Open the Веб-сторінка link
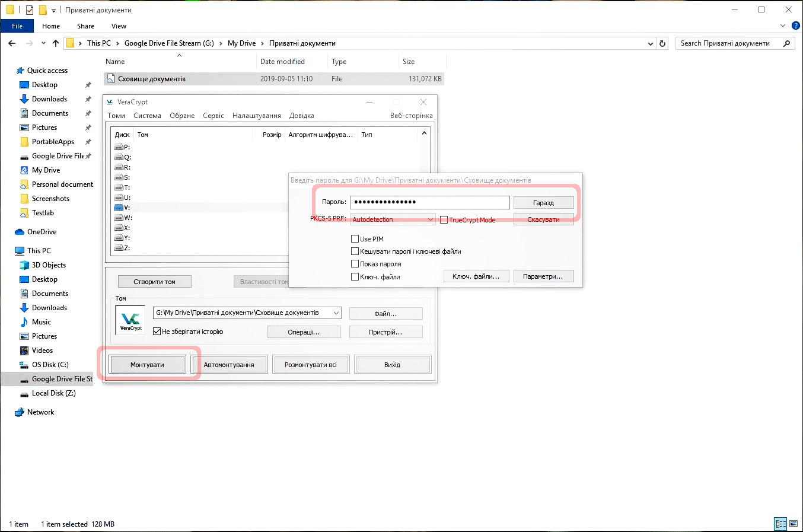The image size is (803, 532). pyautogui.click(x=411, y=116)
